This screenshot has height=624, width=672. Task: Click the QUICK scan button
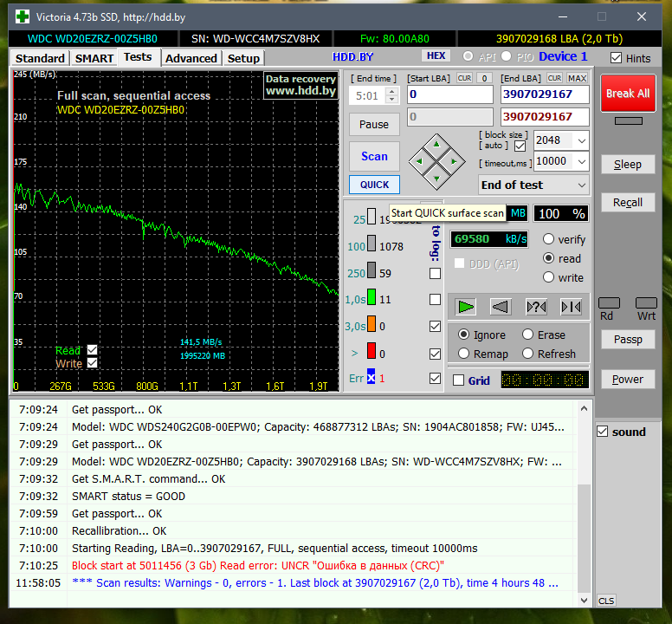point(374,185)
